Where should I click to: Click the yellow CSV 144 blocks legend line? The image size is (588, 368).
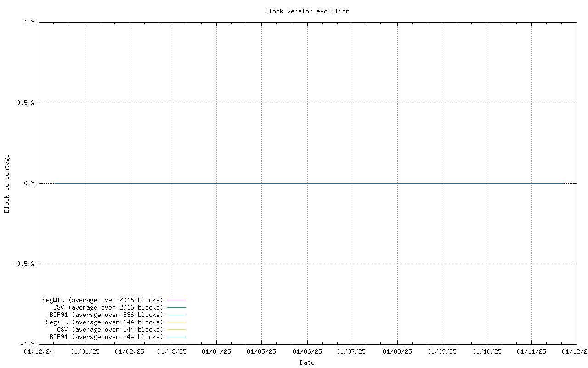pyautogui.click(x=176, y=329)
